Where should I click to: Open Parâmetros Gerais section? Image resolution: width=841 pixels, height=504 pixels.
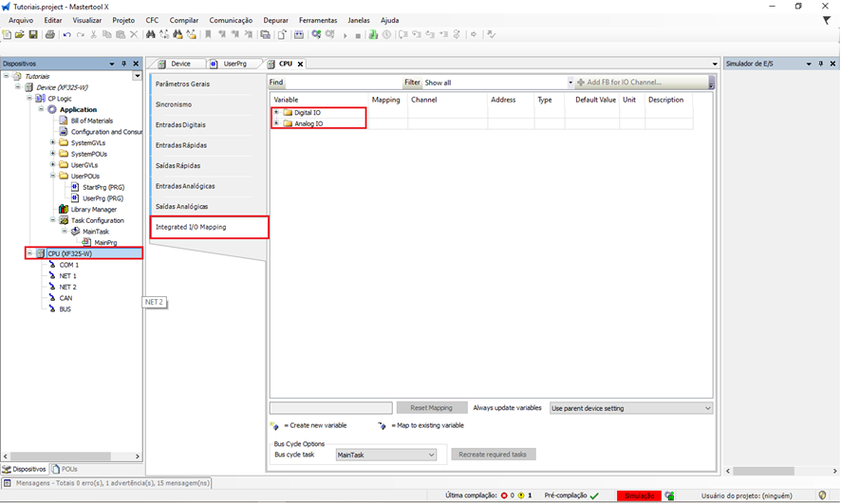(182, 84)
